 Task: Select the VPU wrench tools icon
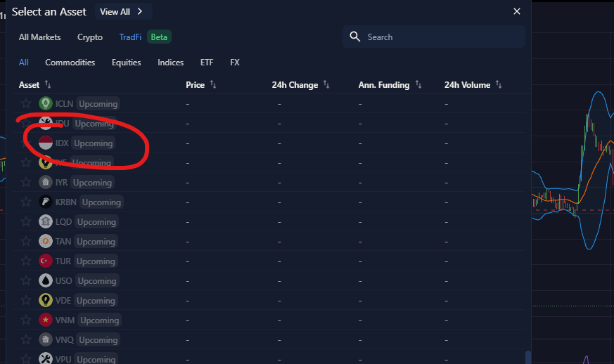pyautogui.click(x=46, y=358)
